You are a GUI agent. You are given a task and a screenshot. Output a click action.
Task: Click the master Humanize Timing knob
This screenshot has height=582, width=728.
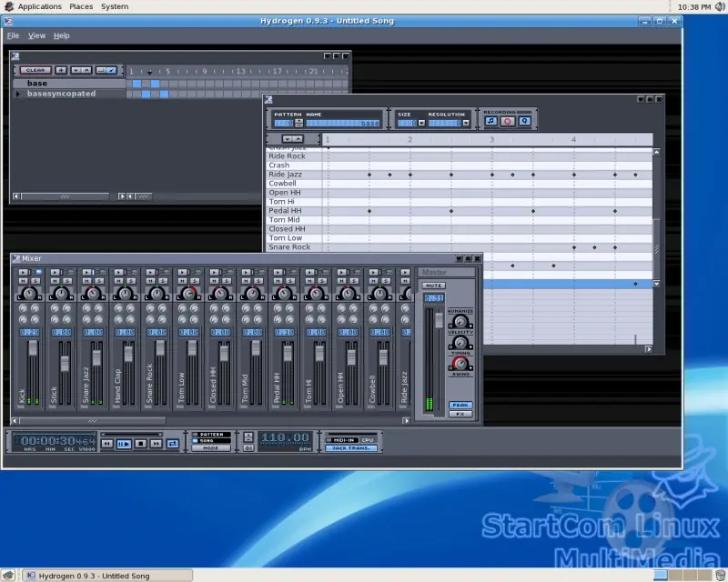[460, 343]
